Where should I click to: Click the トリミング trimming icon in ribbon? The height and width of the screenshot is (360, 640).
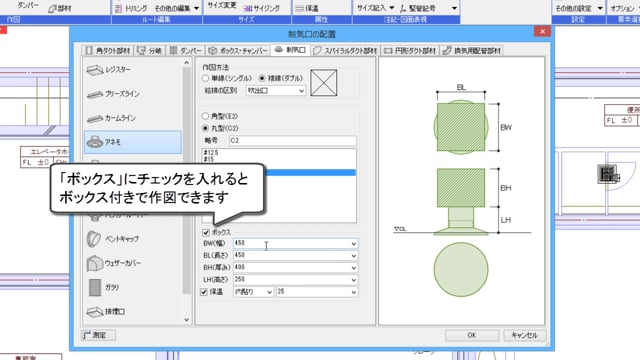[118, 8]
